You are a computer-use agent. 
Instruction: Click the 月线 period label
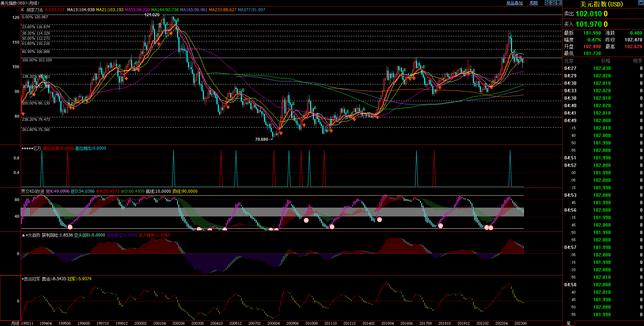click(15, 323)
